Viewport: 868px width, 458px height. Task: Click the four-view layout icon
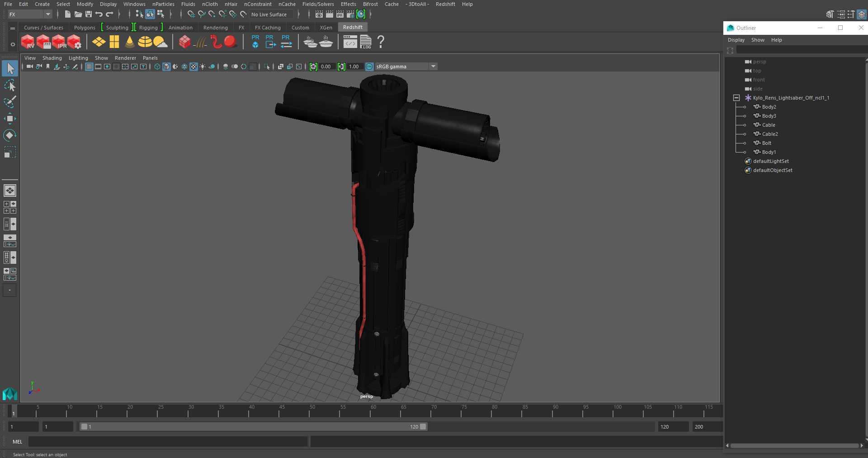pyautogui.click(x=10, y=207)
